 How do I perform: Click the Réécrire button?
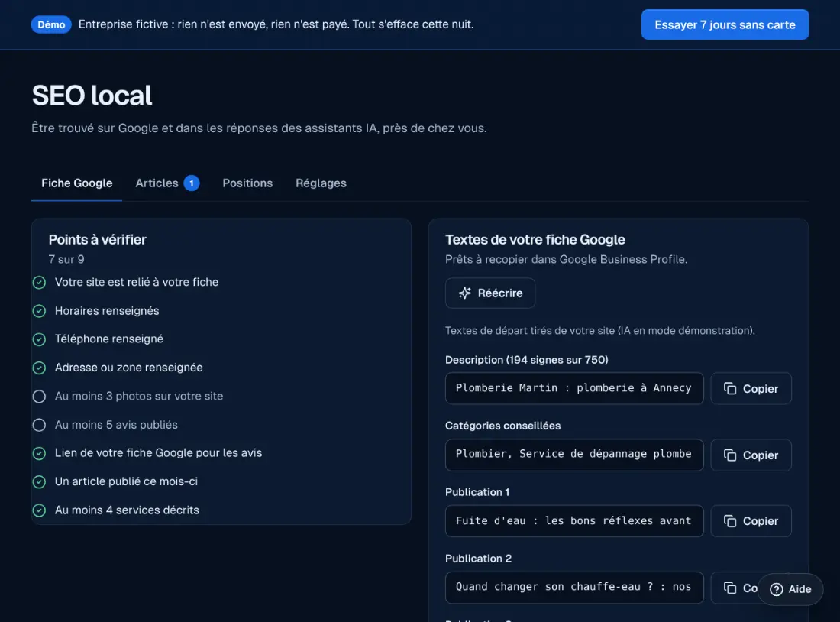click(x=490, y=293)
